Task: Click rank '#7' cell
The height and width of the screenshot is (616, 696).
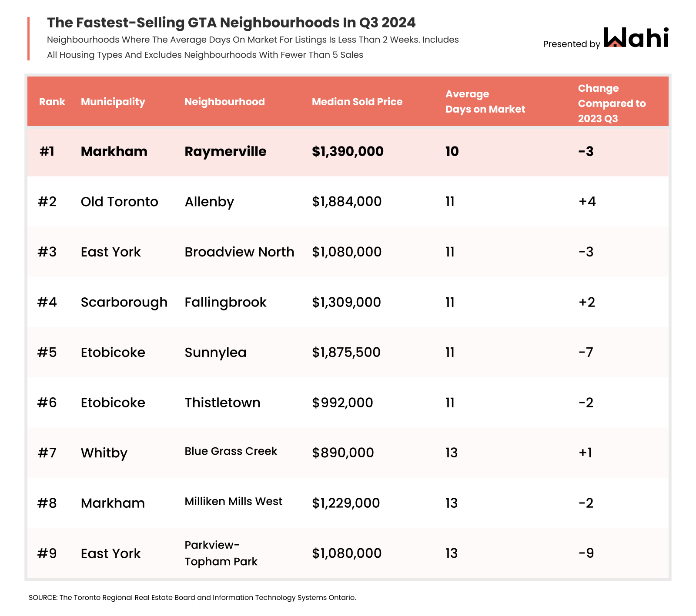Action: [x=47, y=453]
